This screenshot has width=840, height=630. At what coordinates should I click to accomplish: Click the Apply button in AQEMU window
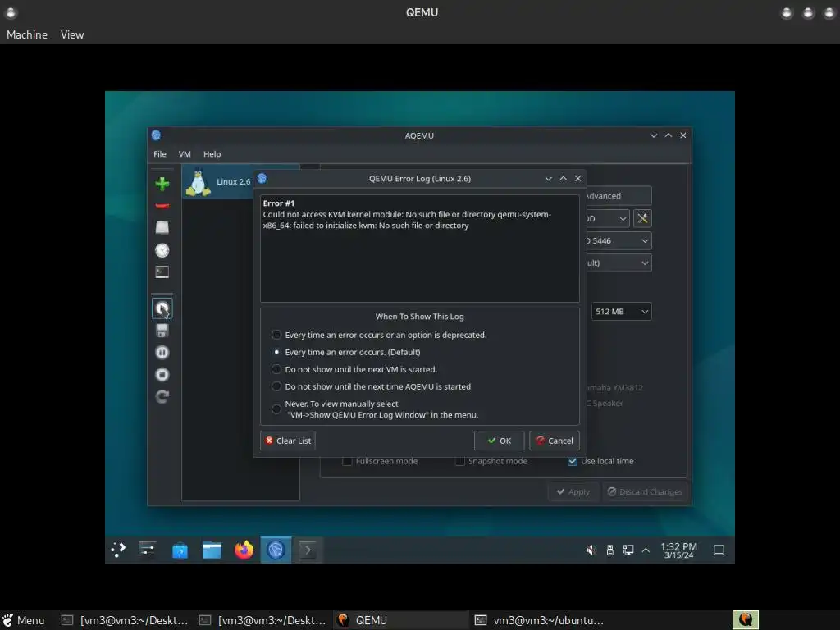click(x=573, y=492)
